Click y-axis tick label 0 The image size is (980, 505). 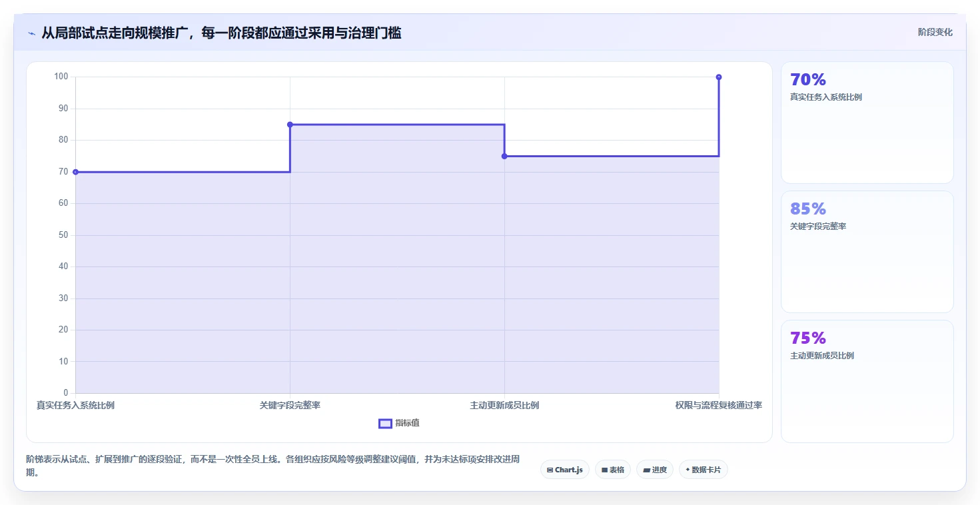(x=65, y=393)
